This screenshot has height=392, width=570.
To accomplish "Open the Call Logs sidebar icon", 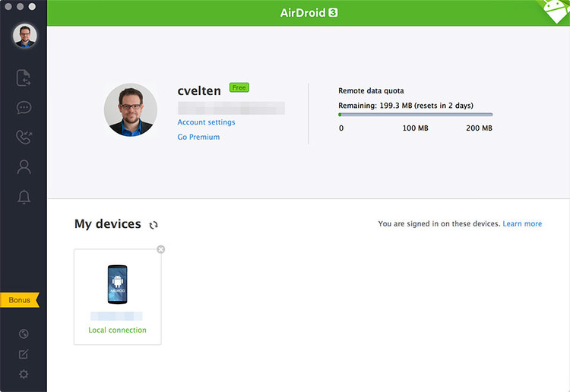I will 24,138.
